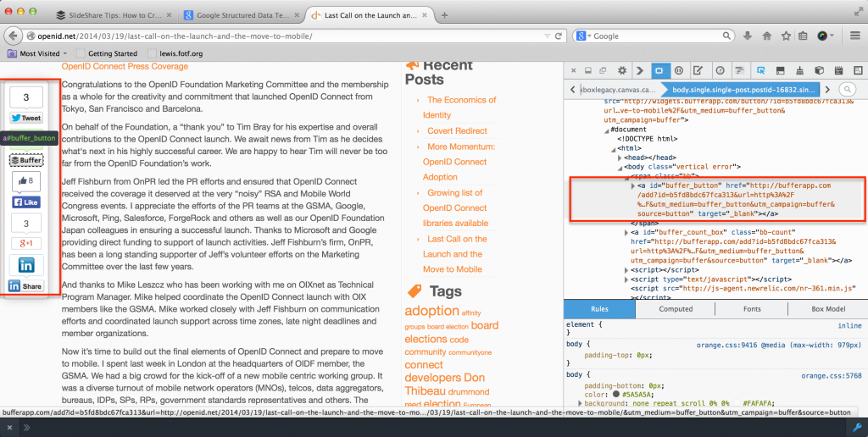Activate pick element from page icon
Screen dimensions: 868x437
[x=761, y=71]
